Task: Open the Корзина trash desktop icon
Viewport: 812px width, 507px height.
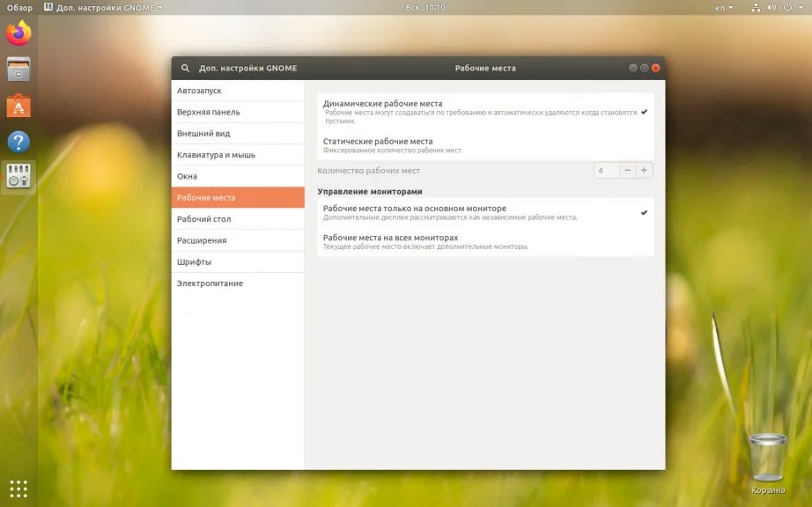Action: [x=767, y=464]
